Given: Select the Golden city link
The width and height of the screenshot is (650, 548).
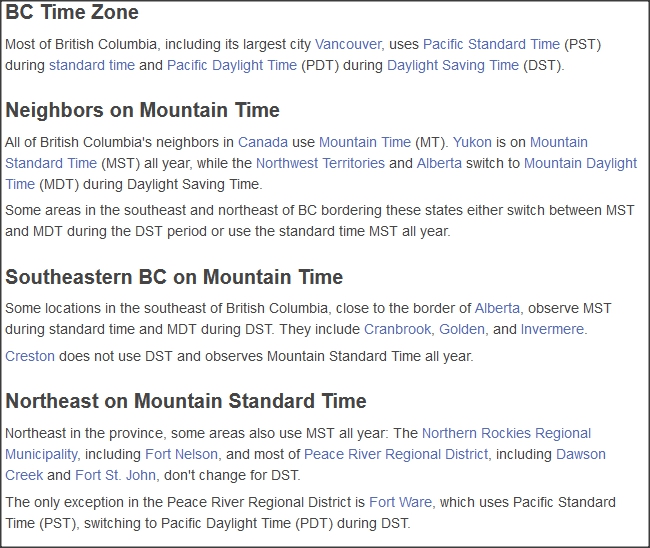Looking at the screenshot, I should click(462, 330).
